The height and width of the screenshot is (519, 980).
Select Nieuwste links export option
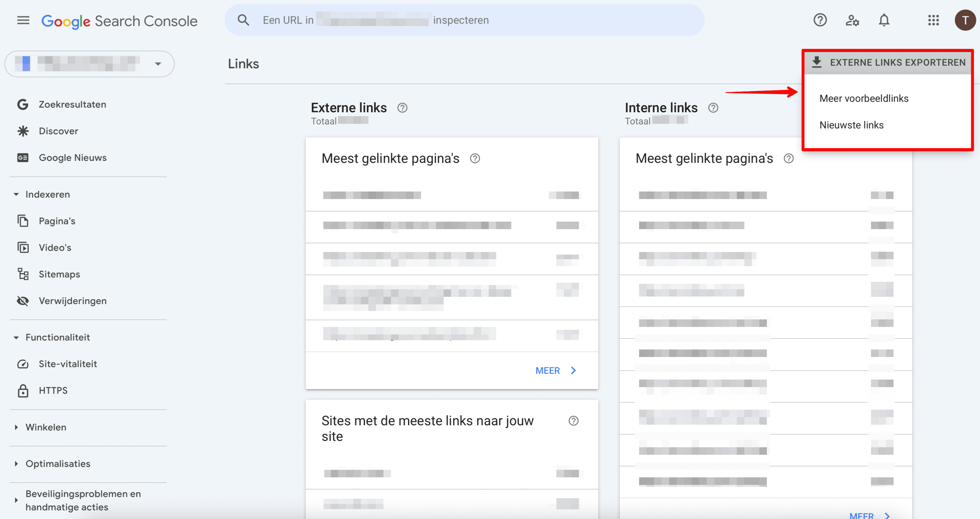click(851, 125)
